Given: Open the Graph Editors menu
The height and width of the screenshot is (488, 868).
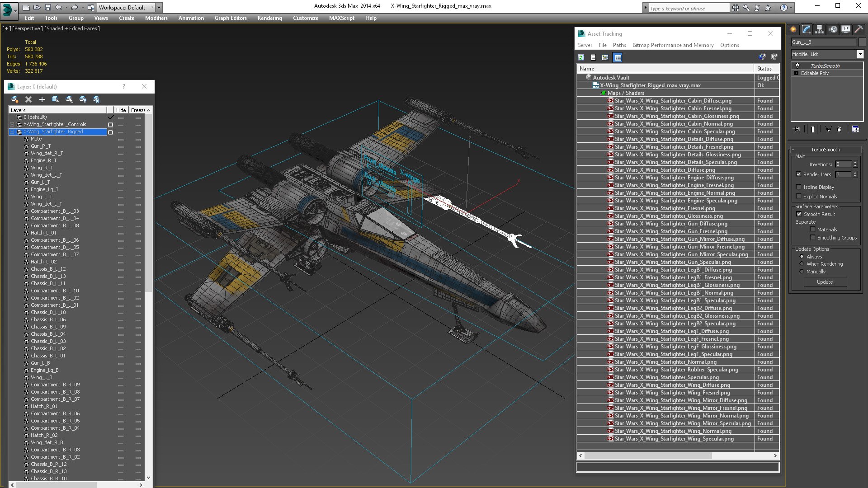Looking at the screenshot, I should click(231, 18).
